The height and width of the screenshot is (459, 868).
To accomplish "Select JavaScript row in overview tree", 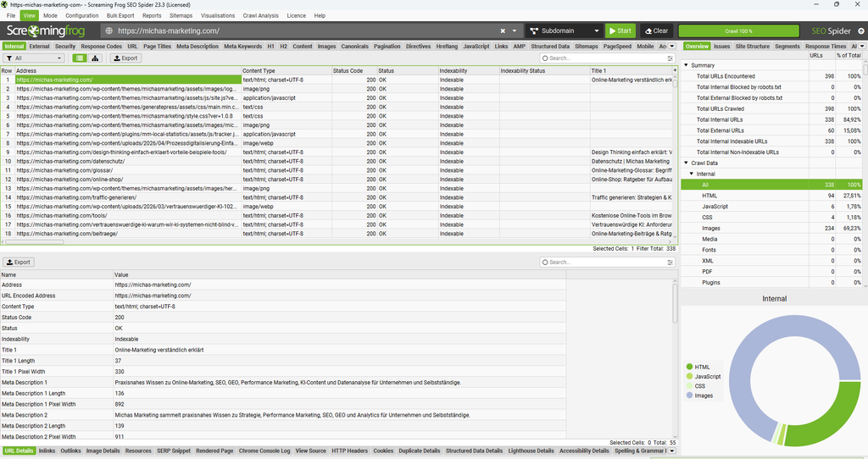I will [x=771, y=207].
